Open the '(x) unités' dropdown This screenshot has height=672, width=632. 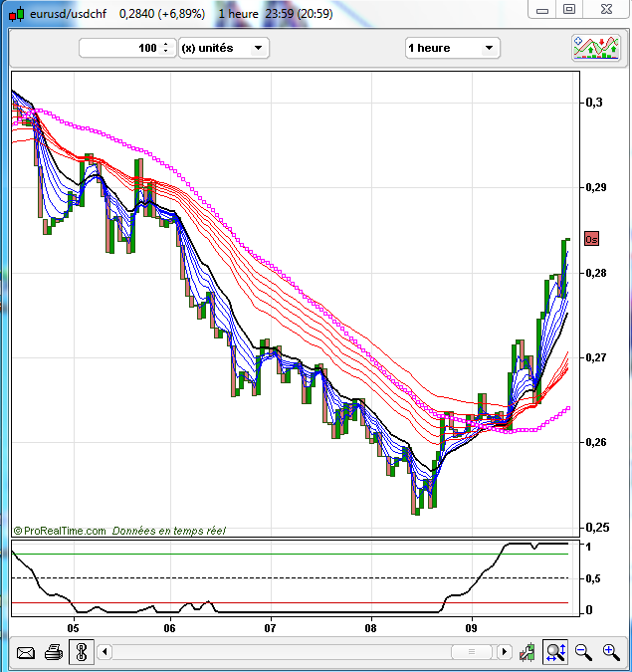[x=223, y=48]
